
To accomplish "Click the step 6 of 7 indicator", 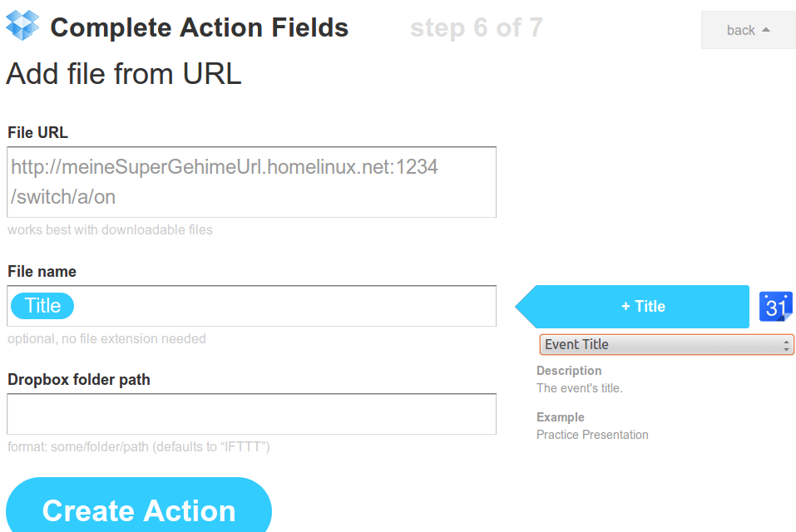I will [x=476, y=28].
